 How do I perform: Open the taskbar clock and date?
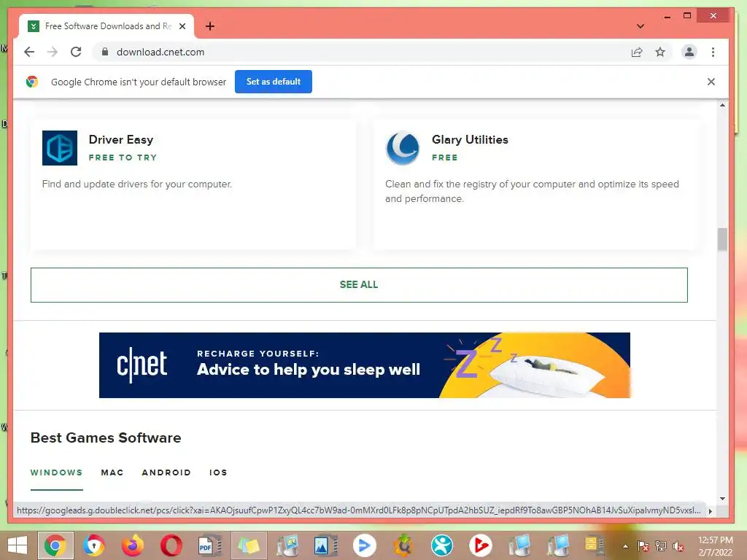coord(715,546)
